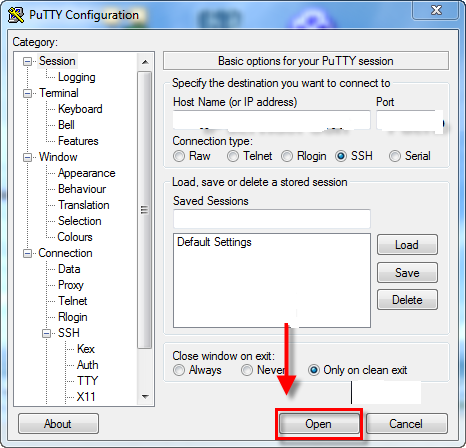The width and height of the screenshot is (466, 448).
Task: Set close window on exit to Always
Action: click(179, 370)
